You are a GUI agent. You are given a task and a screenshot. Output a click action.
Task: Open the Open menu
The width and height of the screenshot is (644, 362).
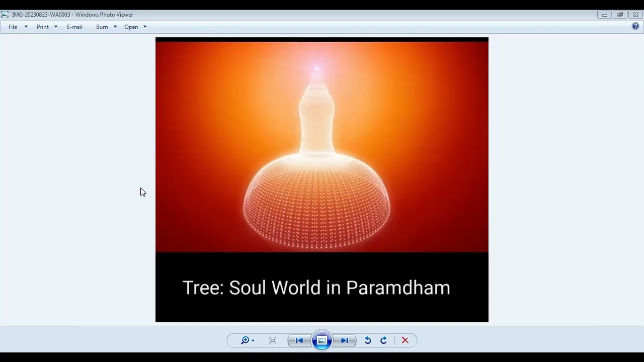click(131, 27)
